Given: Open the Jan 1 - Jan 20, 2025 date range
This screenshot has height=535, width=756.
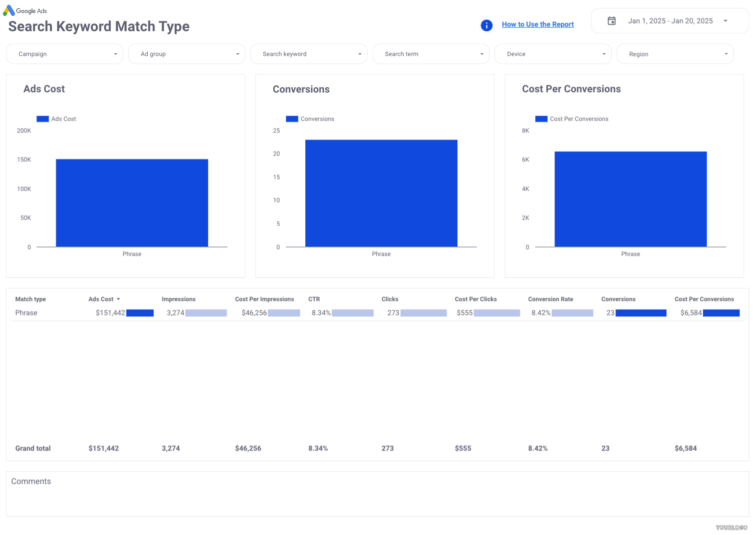Looking at the screenshot, I should [670, 21].
